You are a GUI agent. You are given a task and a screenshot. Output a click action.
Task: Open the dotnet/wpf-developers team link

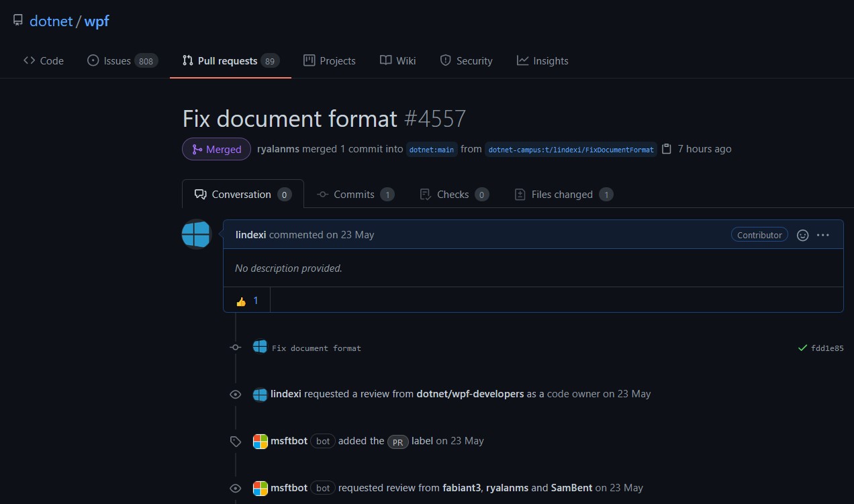[x=470, y=394]
